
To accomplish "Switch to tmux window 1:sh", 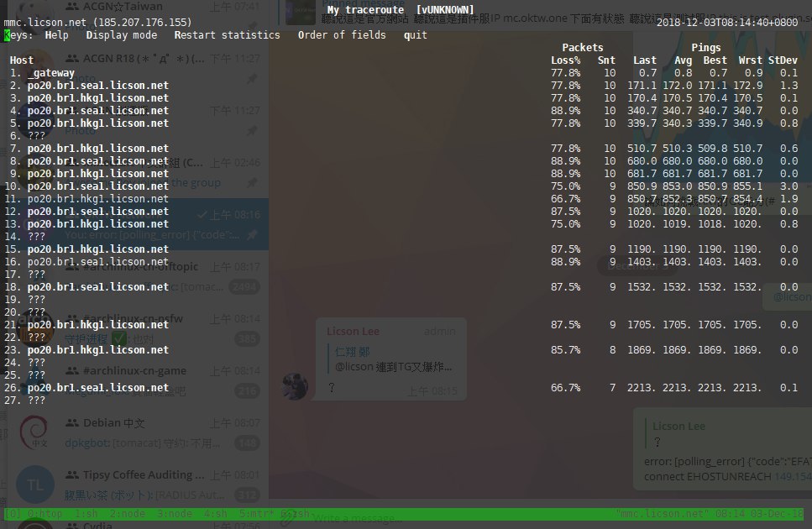I will 86,514.
